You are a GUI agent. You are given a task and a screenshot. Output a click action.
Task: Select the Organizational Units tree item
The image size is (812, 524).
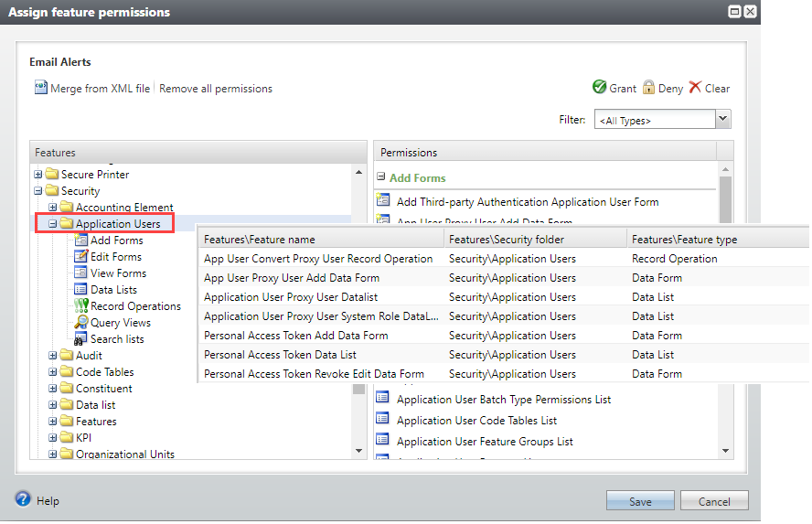click(x=124, y=454)
